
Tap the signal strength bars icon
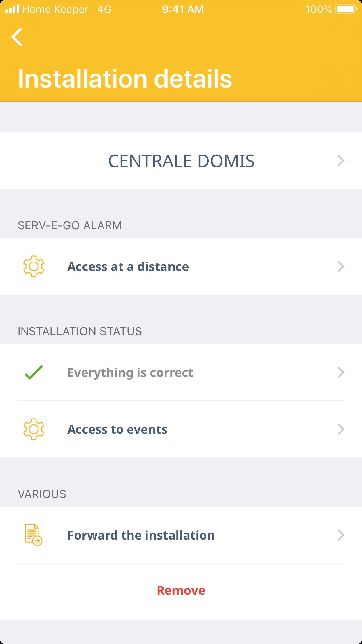(x=12, y=9)
